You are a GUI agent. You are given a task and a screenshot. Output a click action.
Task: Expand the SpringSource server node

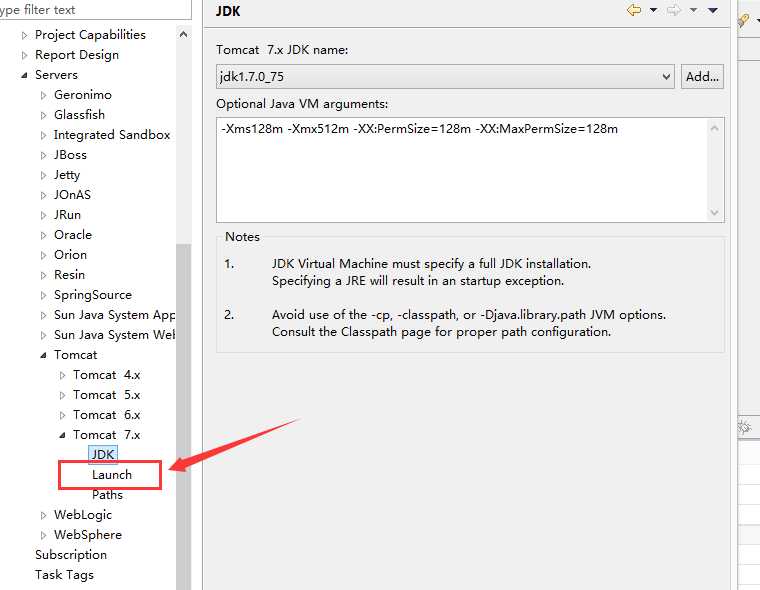(x=44, y=295)
